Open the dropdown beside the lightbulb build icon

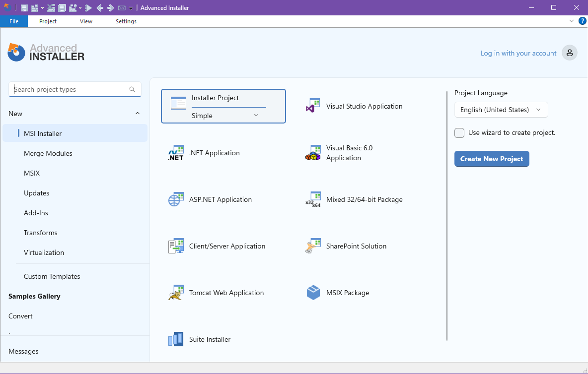pos(80,8)
